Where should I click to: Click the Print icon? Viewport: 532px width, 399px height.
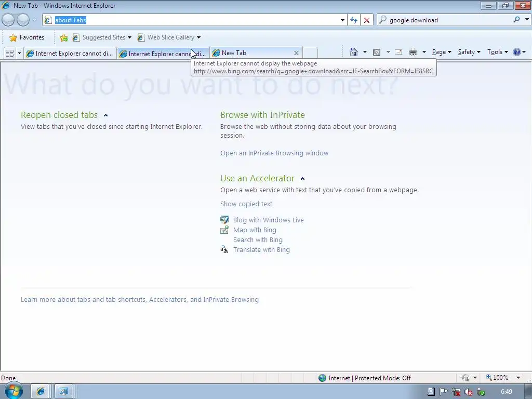[x=413, y=52]
